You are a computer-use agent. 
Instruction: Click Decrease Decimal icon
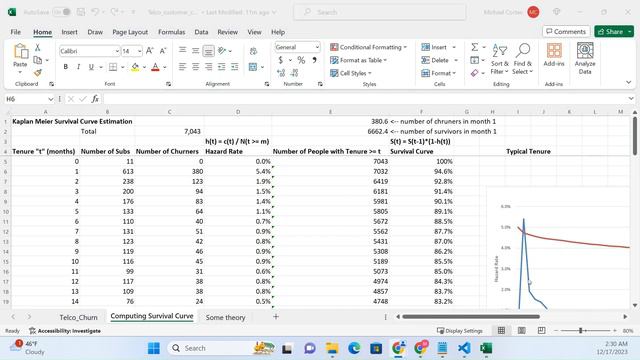[294, 73]
